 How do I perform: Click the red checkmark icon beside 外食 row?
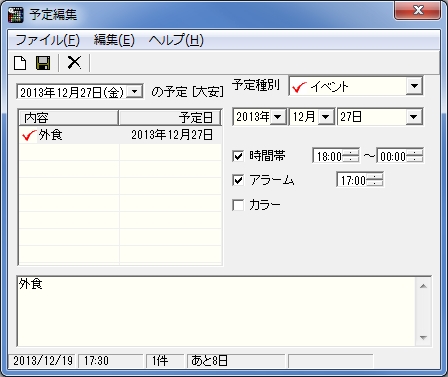coord(29,135)
